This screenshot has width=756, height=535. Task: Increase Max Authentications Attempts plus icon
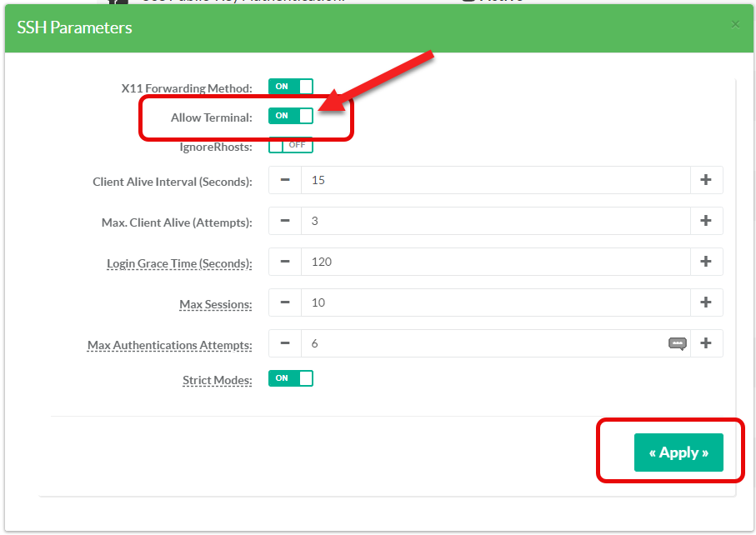click(x=706, y=343)
